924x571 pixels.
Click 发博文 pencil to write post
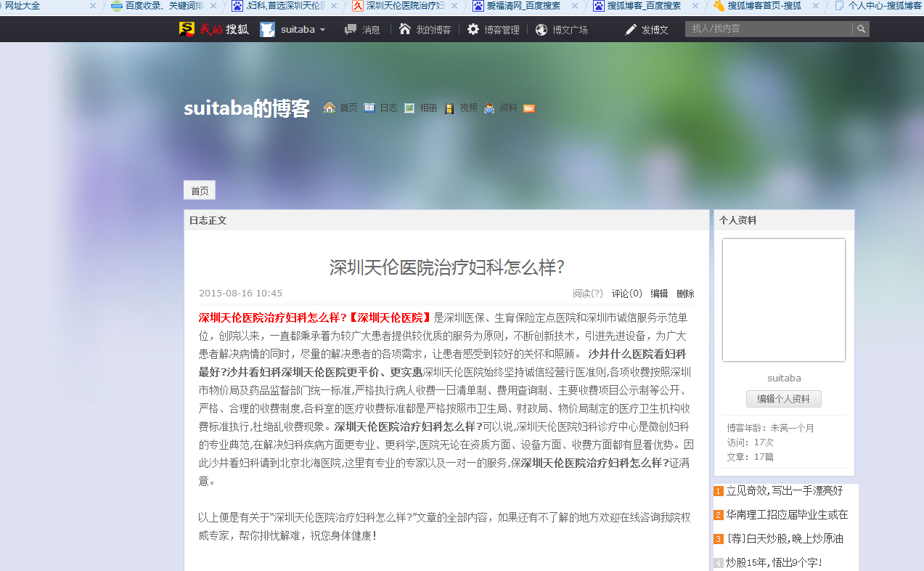pos(647,30)
